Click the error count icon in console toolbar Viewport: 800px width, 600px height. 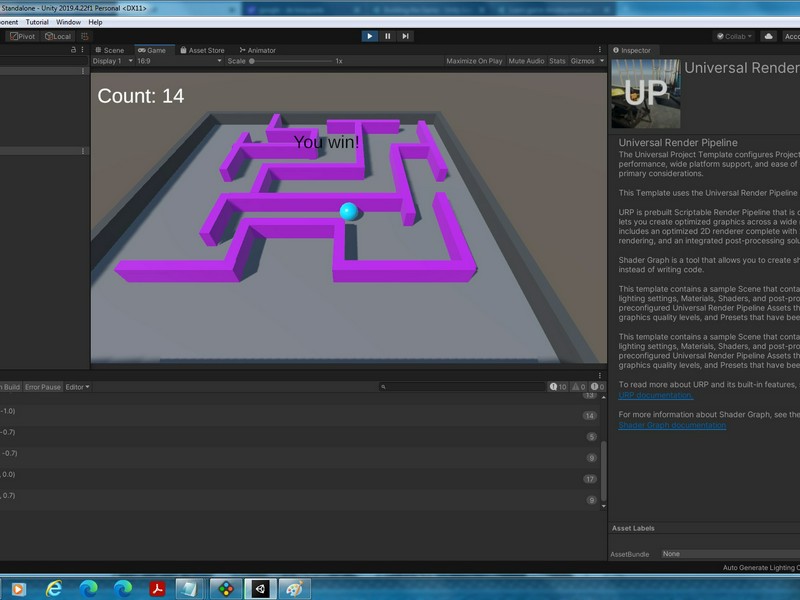click(x=595, y=386)
